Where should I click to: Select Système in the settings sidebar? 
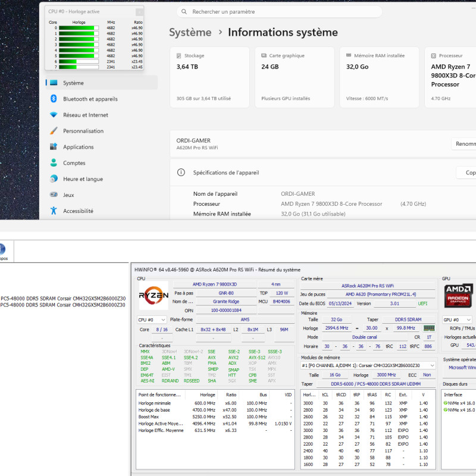[x=73, y=83]
